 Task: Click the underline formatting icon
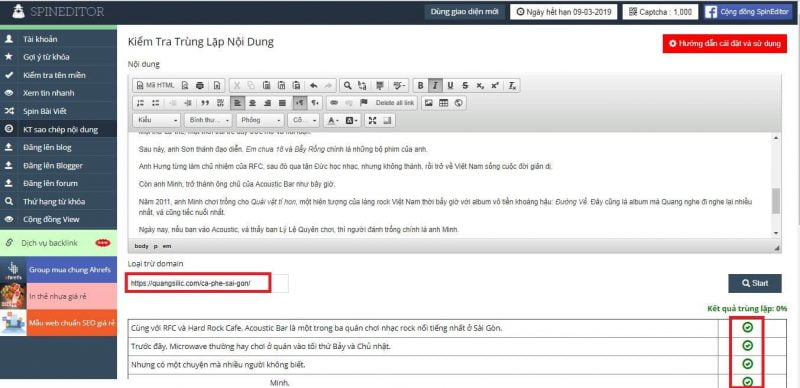click(450, 85)
